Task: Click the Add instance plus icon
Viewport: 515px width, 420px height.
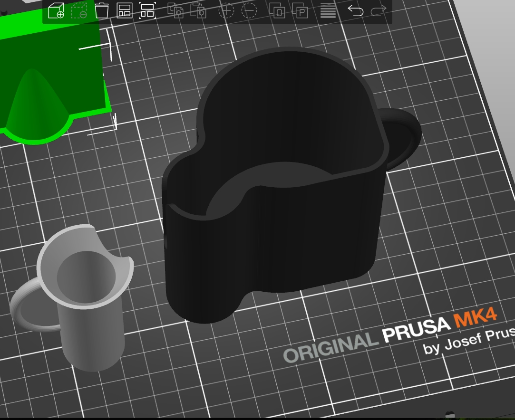Action: (x=226, y=10)
